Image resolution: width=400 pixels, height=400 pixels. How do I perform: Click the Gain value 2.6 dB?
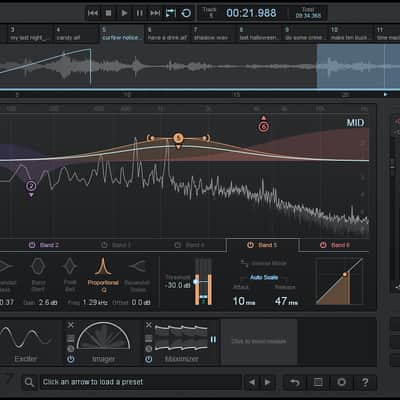[x=48, y=302]
